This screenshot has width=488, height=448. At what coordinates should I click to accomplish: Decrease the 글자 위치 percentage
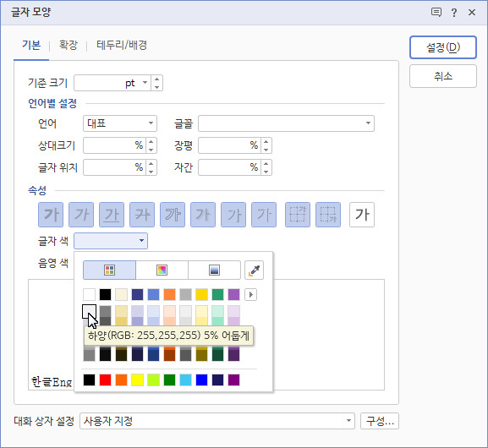coord(151,172)
